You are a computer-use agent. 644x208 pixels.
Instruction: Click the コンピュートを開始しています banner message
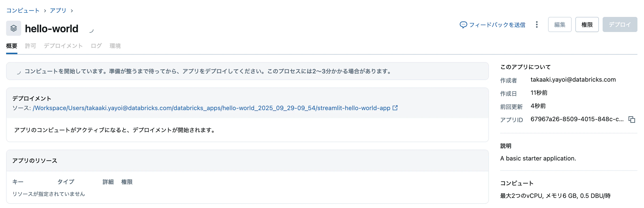coord(208,71)
